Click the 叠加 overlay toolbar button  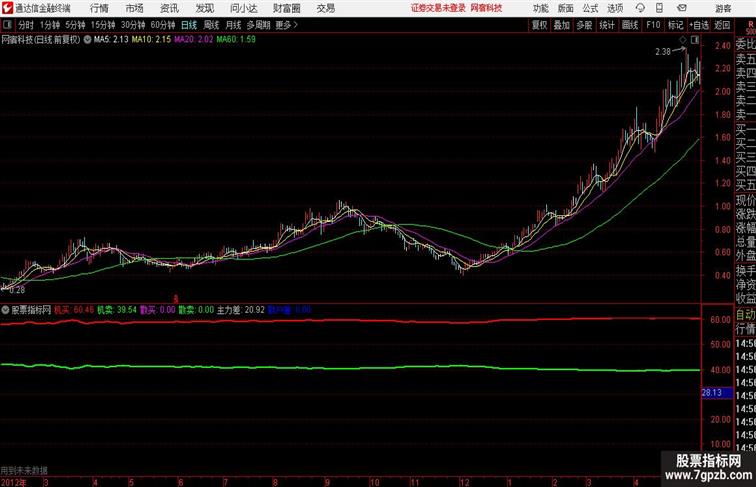pos(562,25)
